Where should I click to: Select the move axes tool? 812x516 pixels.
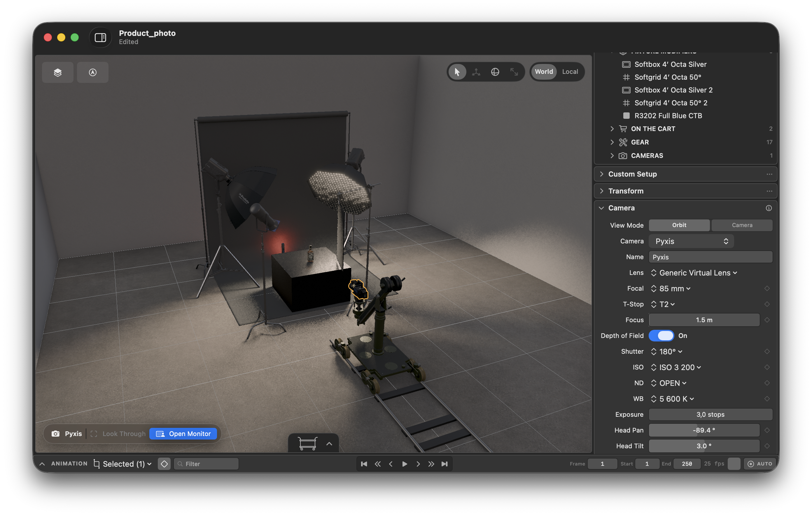[476, 72]
